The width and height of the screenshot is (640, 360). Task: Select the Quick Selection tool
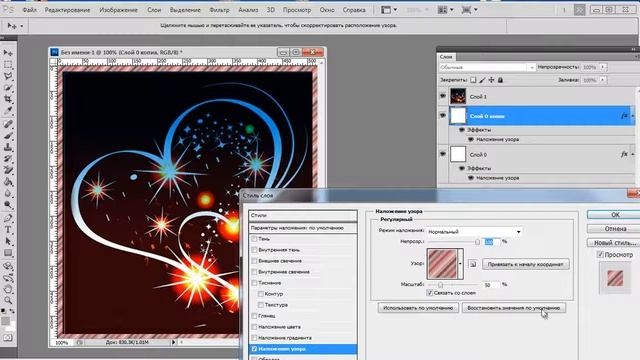click(x=8, y=87)
